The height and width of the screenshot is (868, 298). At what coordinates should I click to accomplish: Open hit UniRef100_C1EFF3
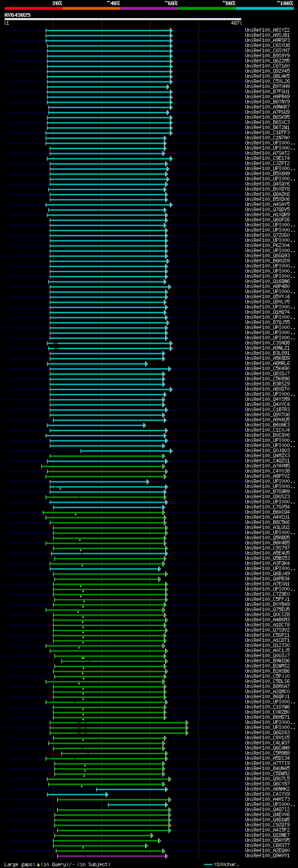pyautogui.click(x=267, y=132)
